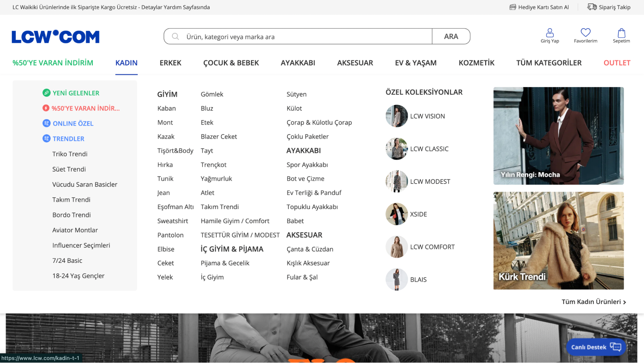644x363 pixels.
Task: Open the AYAKKABI top menu item
Action: pyautogui.click(x=298, y=63)
